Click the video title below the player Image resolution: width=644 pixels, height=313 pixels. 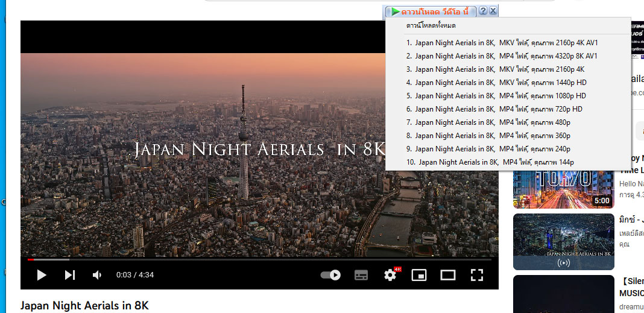[84, 306]
